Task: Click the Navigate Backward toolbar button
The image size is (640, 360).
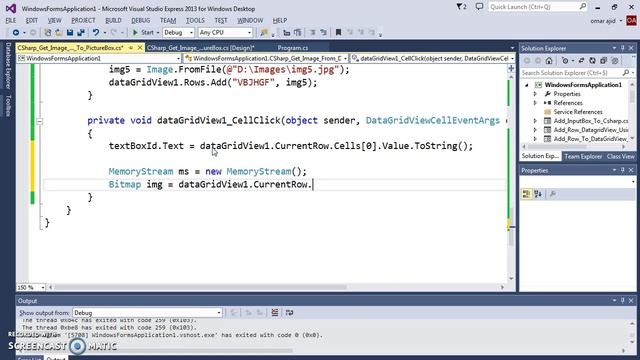Action: click(x=16, y=32)
